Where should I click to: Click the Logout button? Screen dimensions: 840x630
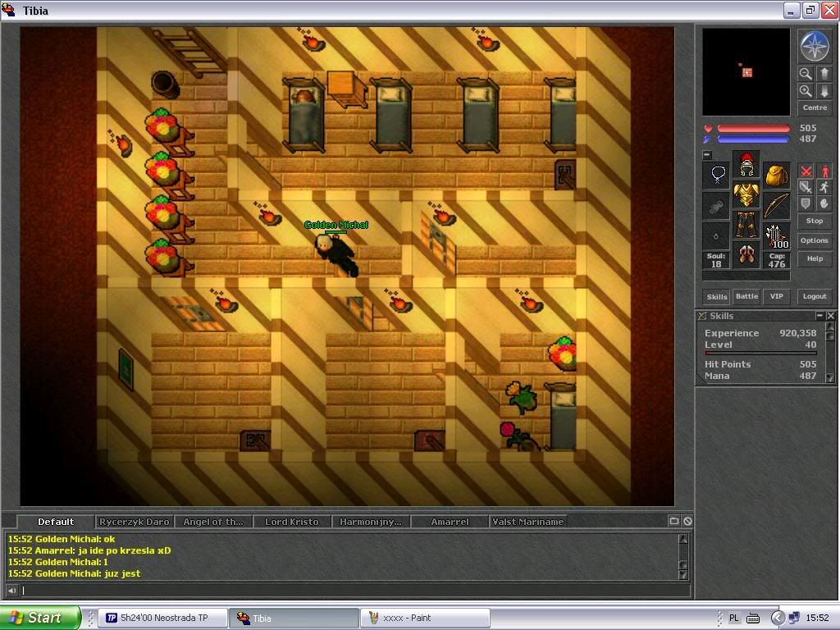[x=815, y=296]
